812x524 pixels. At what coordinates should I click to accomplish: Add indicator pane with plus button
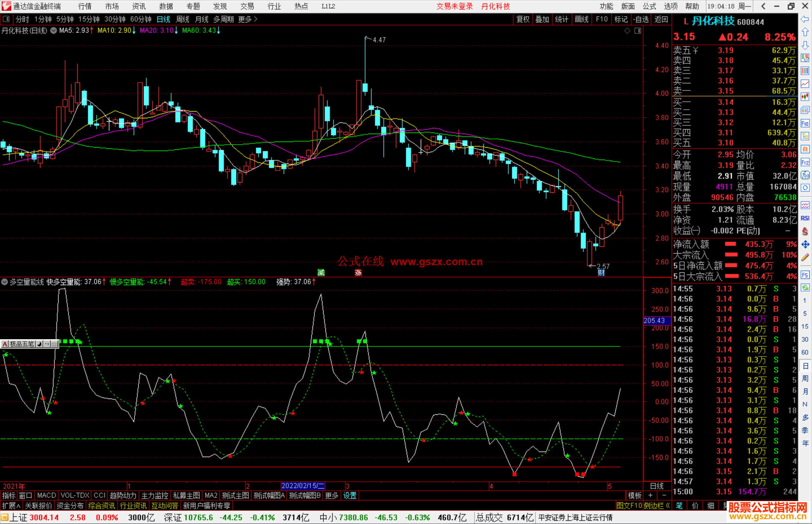point(650,495)
